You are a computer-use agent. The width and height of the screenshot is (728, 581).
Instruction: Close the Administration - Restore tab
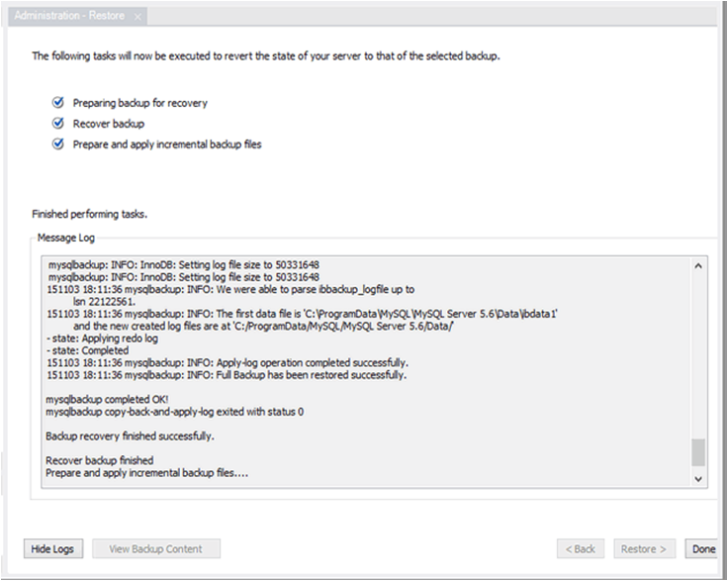pos(137,17)
